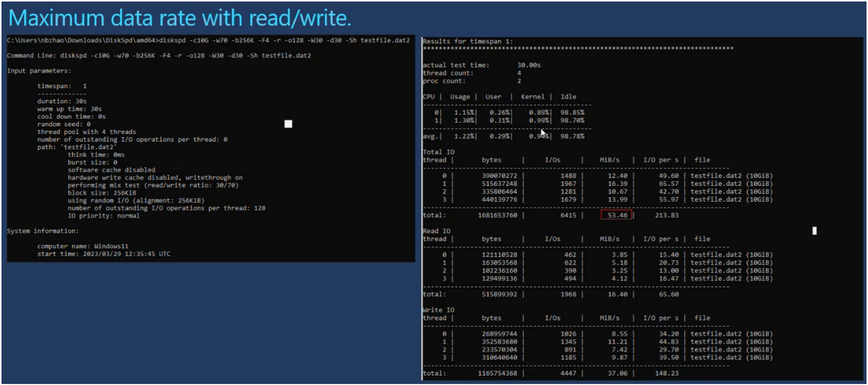Click Write IO I/Os value '1345'
Screen dimensions: 868x385
coord(568,342)
